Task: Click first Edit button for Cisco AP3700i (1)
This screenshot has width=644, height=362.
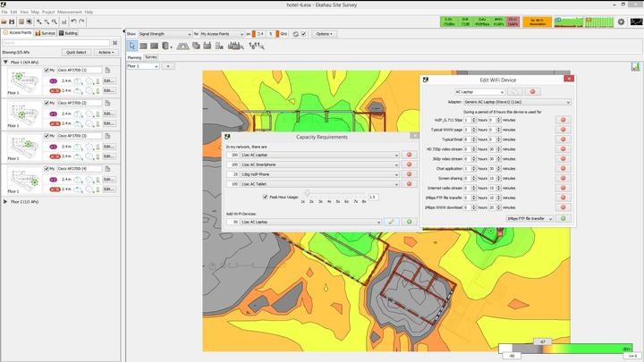Action: pos(108,80)
